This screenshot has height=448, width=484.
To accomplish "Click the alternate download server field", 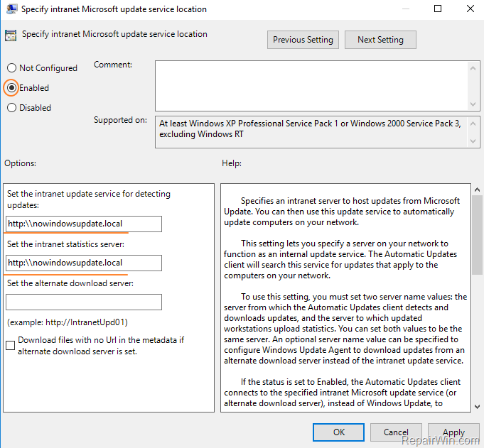I will coord(84,302).
